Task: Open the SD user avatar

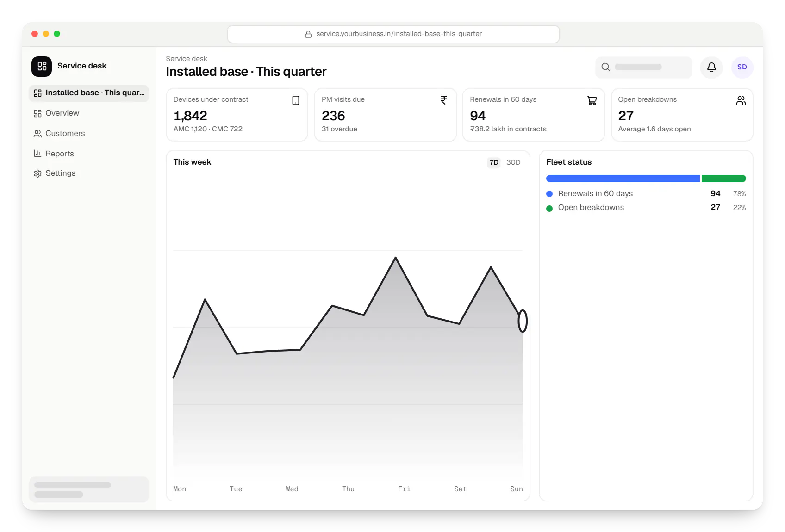Action: click(742, 67)
